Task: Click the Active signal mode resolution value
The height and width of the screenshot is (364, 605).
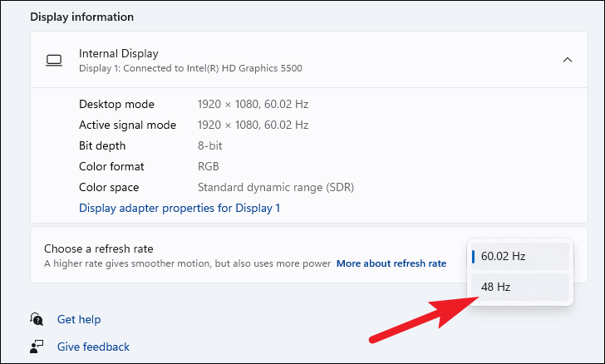Action: pyautogui.click(x=253, y=125)
